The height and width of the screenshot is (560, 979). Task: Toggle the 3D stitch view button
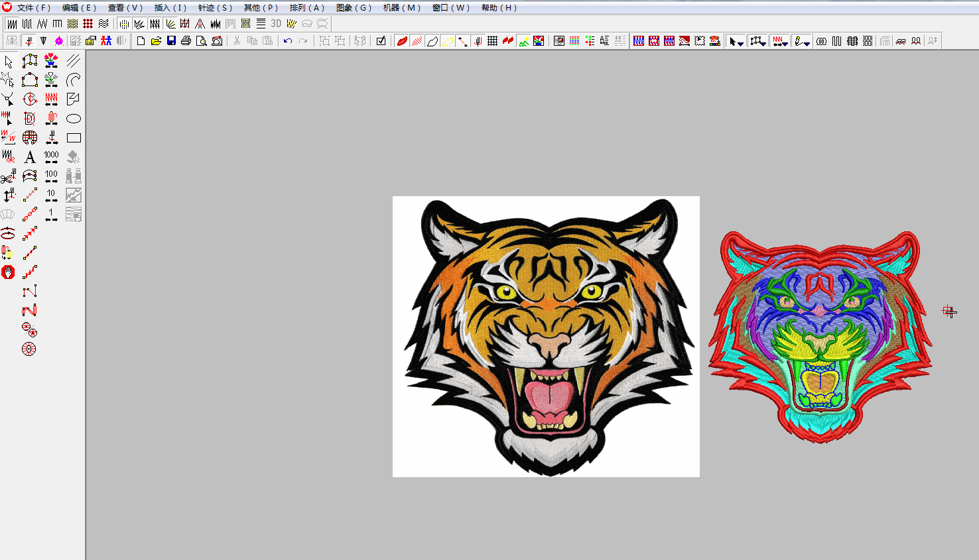276,24
